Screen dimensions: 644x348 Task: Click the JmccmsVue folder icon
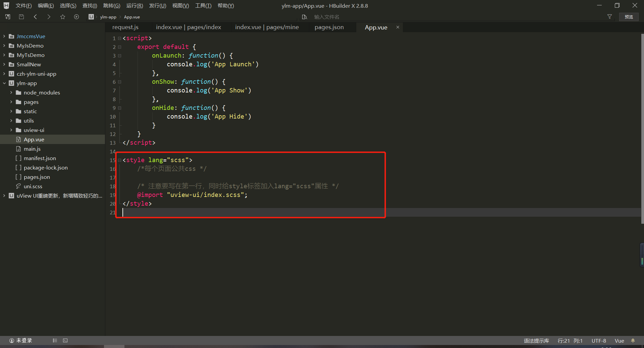coord(11,36)
